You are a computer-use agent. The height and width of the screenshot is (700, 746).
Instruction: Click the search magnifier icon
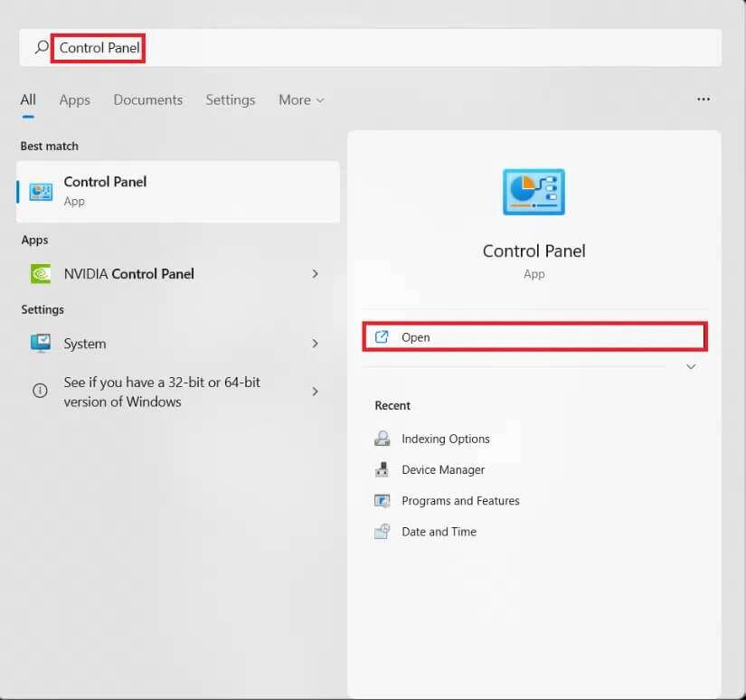click(42, 47)
